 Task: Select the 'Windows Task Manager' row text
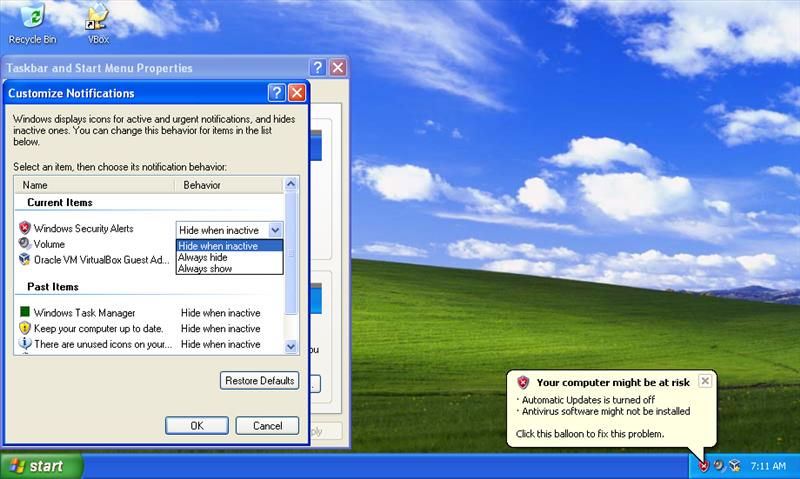84,313
